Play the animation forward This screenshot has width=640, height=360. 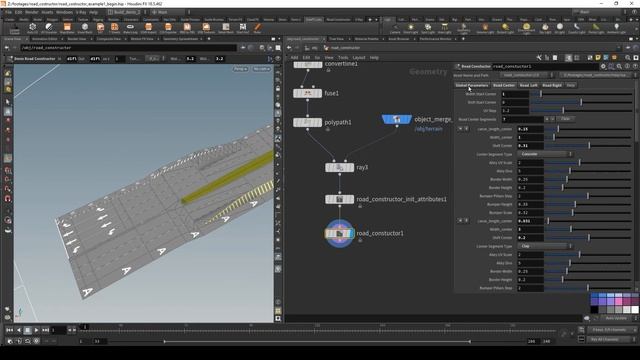pos(36,330)
